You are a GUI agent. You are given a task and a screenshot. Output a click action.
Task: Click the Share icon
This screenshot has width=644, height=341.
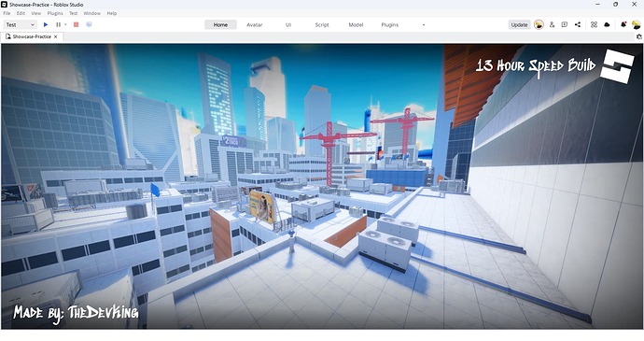[578, 24]
